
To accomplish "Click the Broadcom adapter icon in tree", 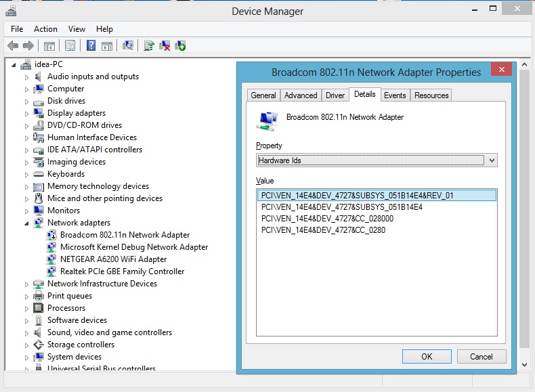I will tap(51, 235).
